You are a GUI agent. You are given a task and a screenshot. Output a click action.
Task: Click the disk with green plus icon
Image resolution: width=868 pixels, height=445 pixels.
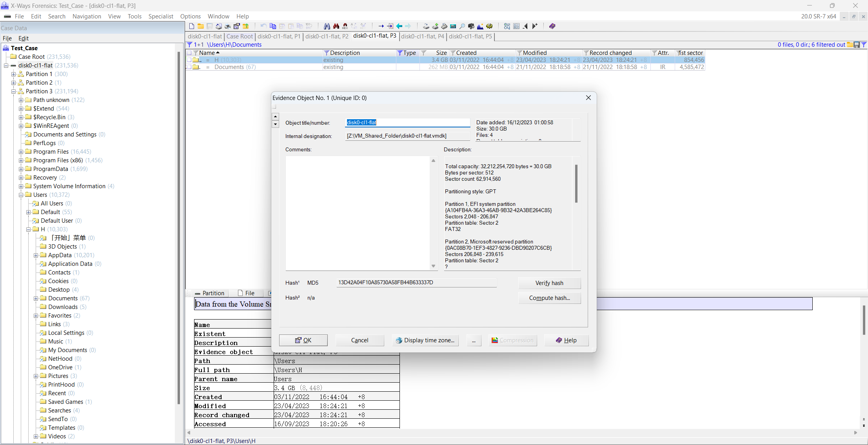(435, 26)
